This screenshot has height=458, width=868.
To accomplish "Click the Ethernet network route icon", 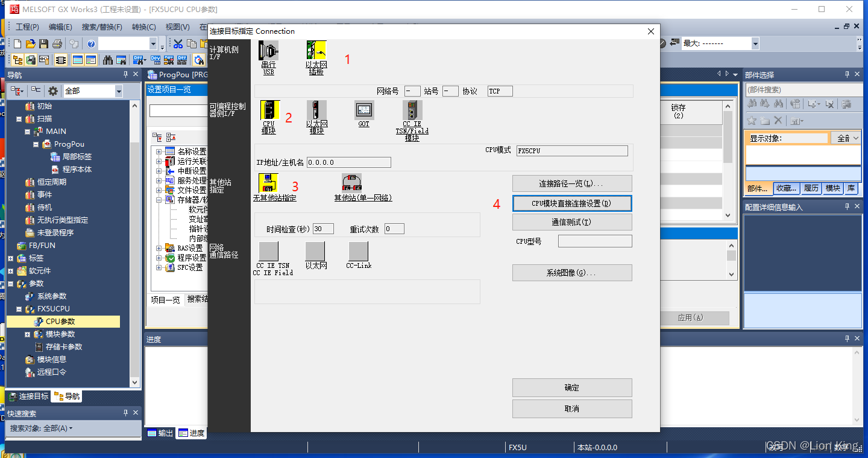I will [315, 252].
